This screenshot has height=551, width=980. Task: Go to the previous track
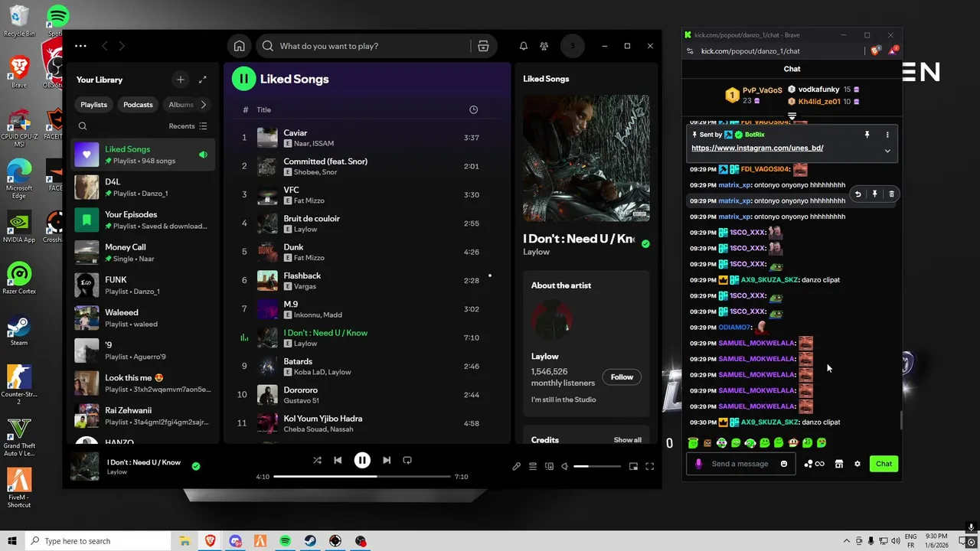click(x=338, y=460)
